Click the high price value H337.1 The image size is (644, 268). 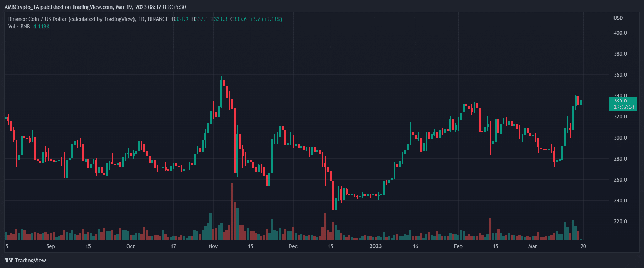tap(200, 19)
